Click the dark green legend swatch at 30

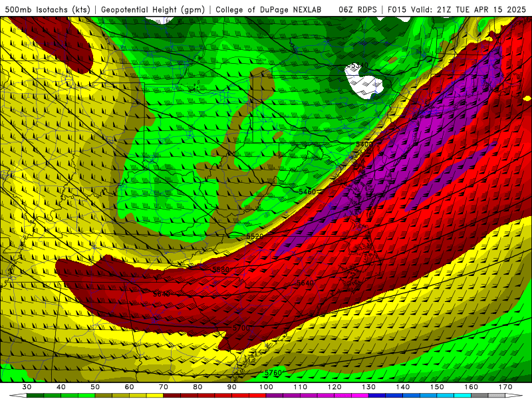click(35, 396)
